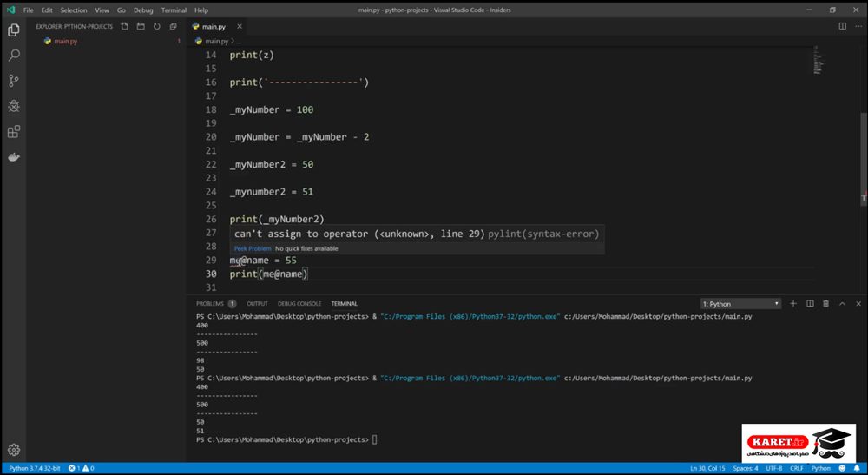Screen dimensions: 868x475
Task: Open the Edit menu
Action: [x=47, y=10]
